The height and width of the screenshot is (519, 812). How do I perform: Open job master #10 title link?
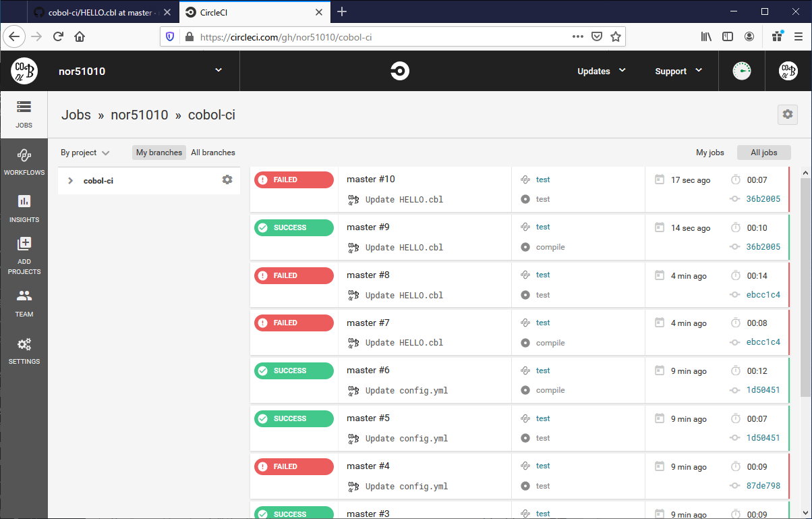[x=371, y=179]
